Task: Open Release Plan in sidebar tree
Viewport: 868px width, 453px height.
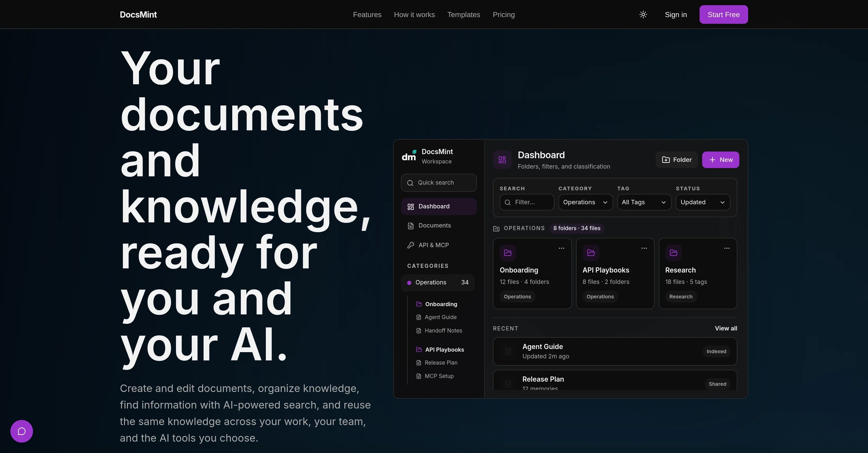Action: coord(441,363)
